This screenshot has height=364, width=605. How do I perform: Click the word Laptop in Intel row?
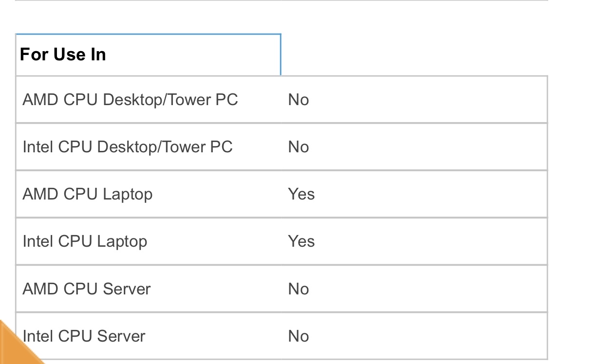click(123, 242)
